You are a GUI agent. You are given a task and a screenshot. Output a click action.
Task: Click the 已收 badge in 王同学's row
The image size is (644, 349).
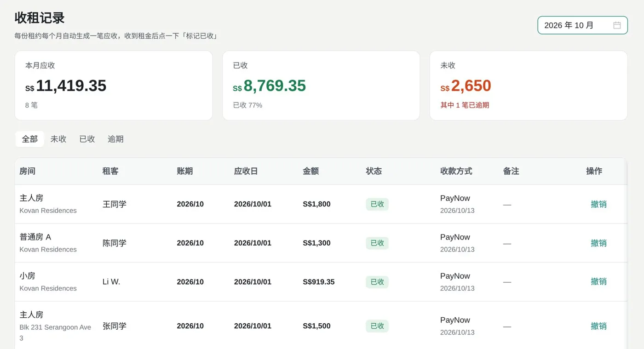click(377, 204)
